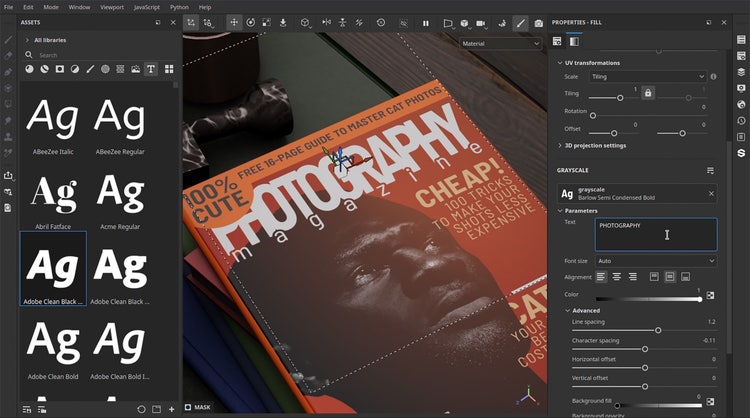Open the Scale Tiling dropdown
Screen dimensions: 750x418
[647, 76]
